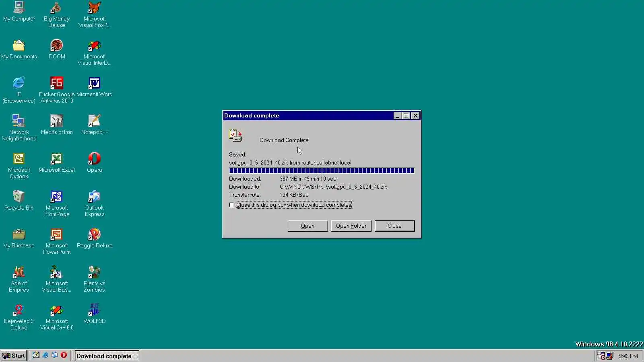Click the system tray clock 9:43 PM
Screen dimensions: 644x362
pos(628,356)
